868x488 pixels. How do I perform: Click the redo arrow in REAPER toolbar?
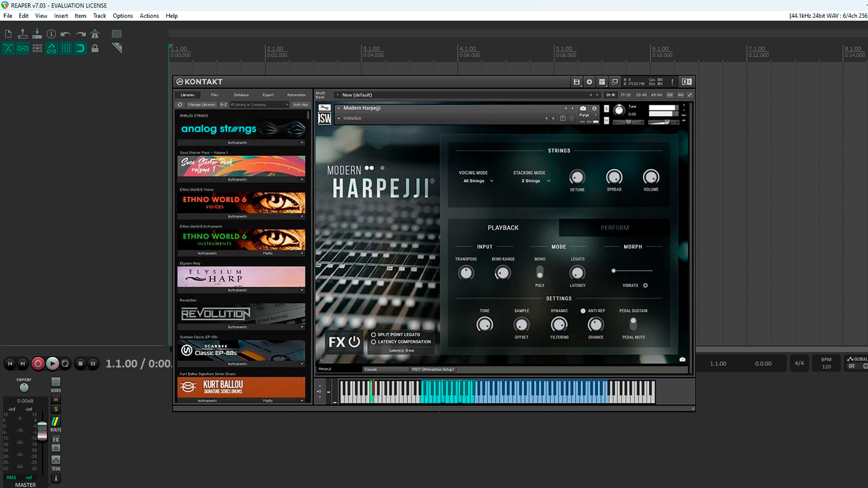click(81, 34)
